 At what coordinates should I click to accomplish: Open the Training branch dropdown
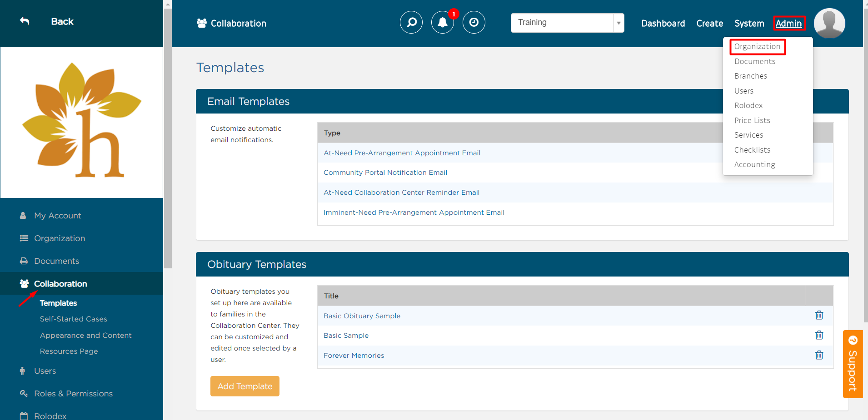pos(567,23)
